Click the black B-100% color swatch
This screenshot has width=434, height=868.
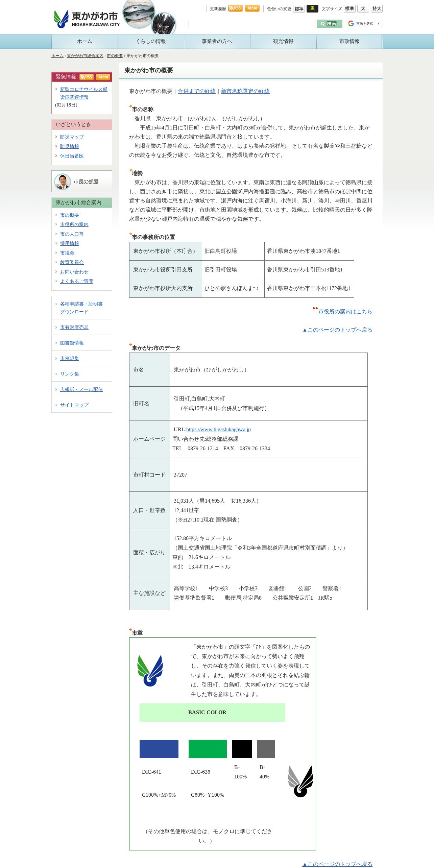(x=242, y=749)
